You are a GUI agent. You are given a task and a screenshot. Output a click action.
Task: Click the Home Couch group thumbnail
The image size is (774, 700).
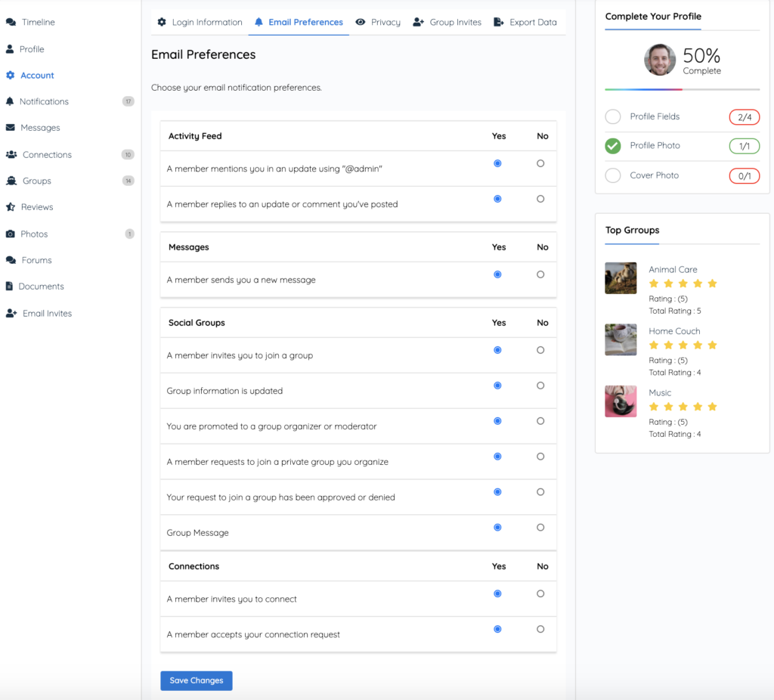(x=621, y=339)
